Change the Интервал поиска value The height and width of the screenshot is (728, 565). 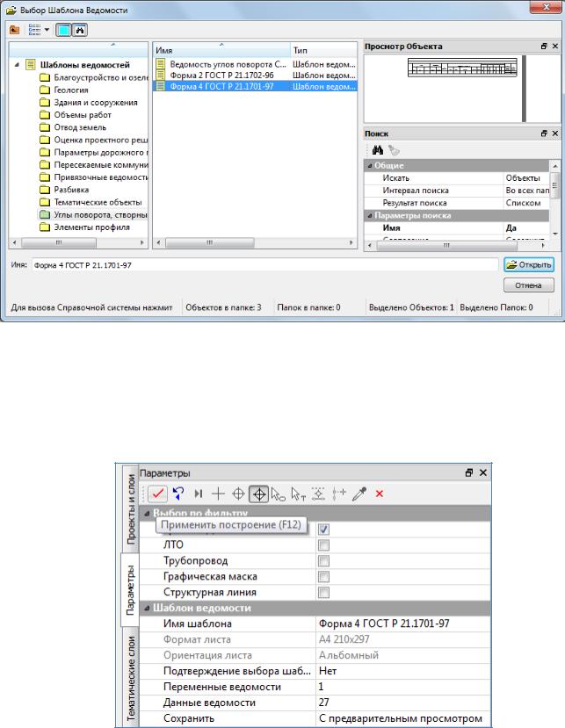526,191
